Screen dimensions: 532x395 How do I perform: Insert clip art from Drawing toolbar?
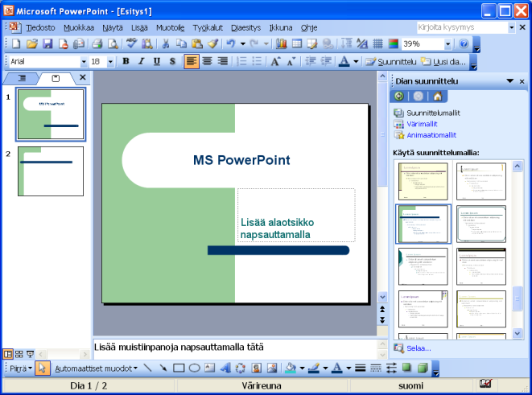click(x=257, y=368)
